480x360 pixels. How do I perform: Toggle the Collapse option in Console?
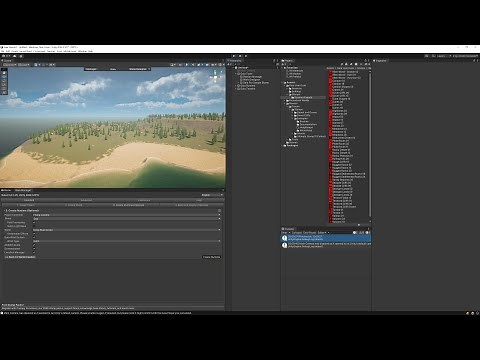pyautogui.click(x=297, y=232)
